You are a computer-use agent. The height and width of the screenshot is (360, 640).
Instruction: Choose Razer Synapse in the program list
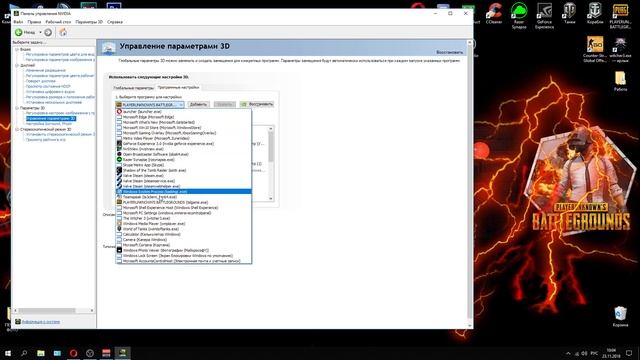(184, 160)
